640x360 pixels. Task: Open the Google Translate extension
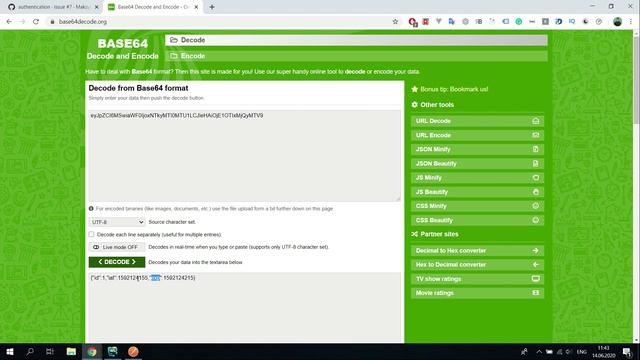pos(451,22)
